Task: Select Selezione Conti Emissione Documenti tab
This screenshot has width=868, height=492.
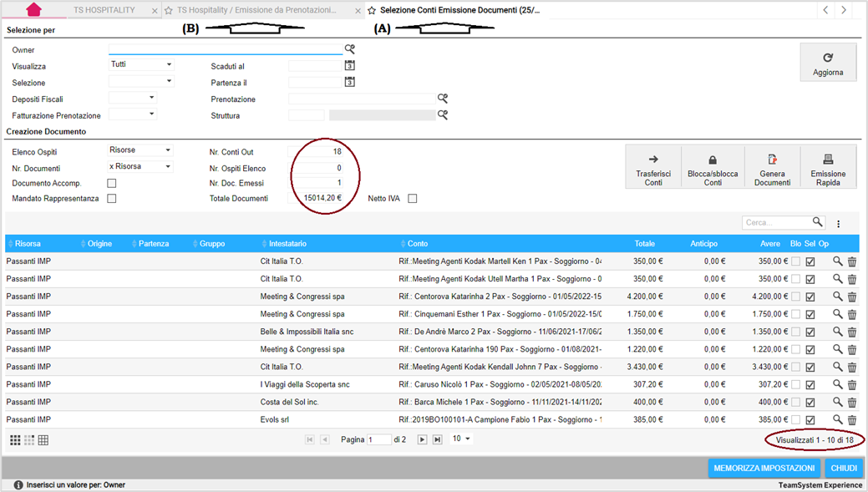Action: click(459, 10)
